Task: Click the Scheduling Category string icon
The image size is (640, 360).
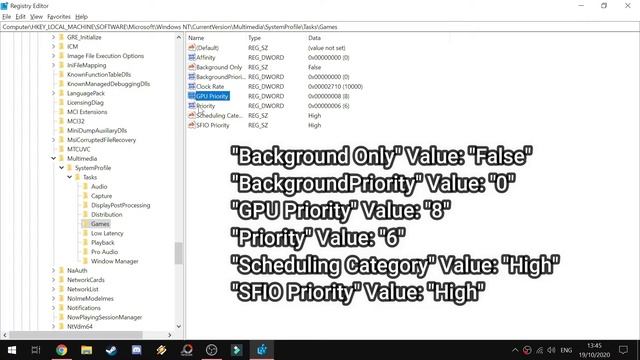Action: pyautogui.click(x=191, y=115)
